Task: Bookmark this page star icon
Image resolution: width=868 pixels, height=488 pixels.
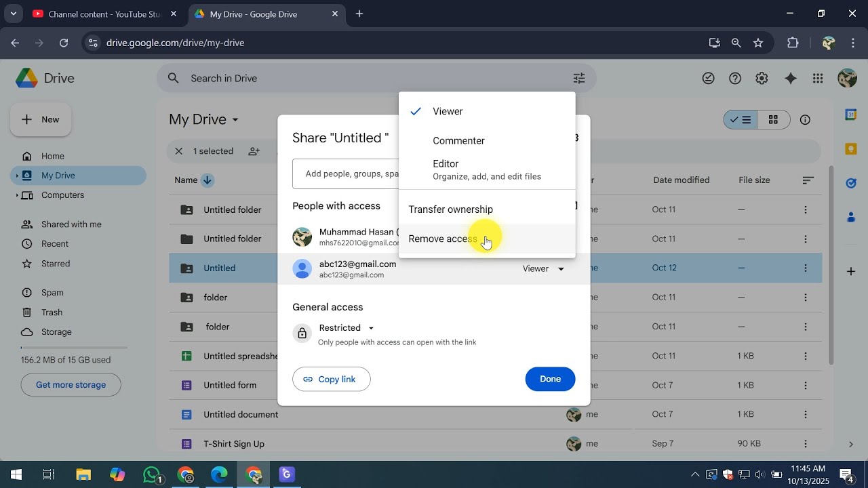Action: (x=758, y=43)
